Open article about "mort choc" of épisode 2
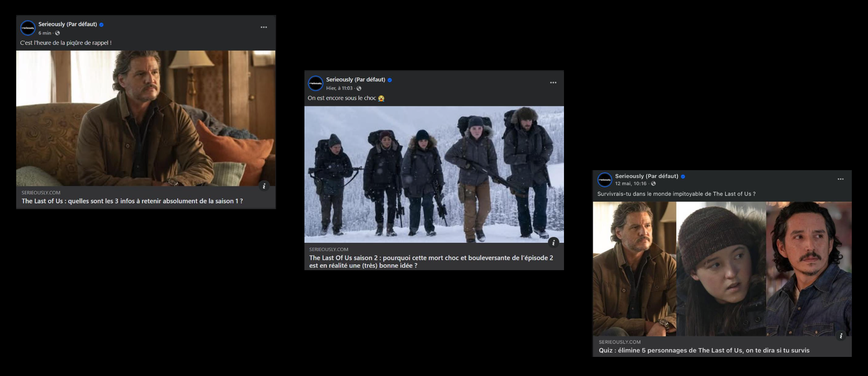This screenshot has height=376, width=868. (x=431, y=261)
